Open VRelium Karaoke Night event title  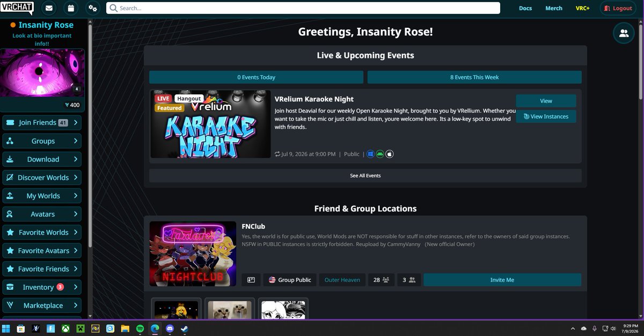pyautogui.click(x=314, y=99)
